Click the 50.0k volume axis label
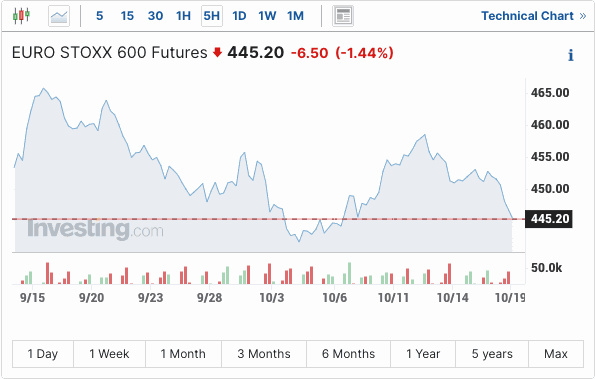The image size is (595, 379). tap(546, 268)
